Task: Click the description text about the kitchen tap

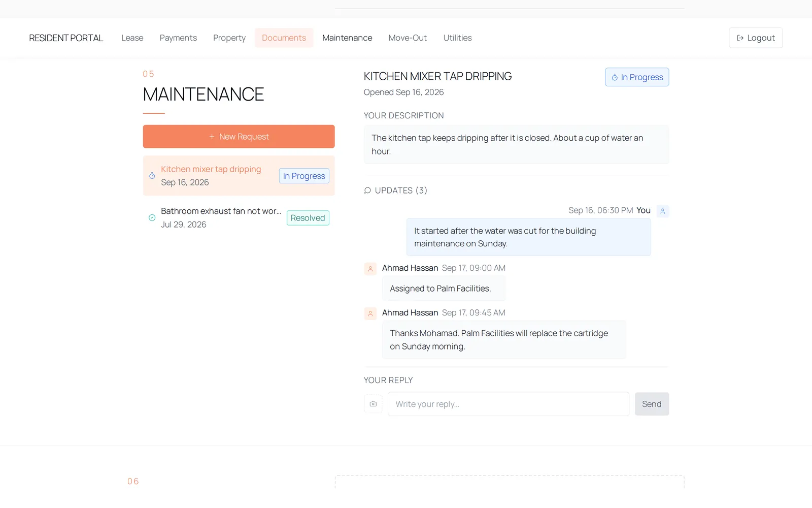Action: click(516, 144)
